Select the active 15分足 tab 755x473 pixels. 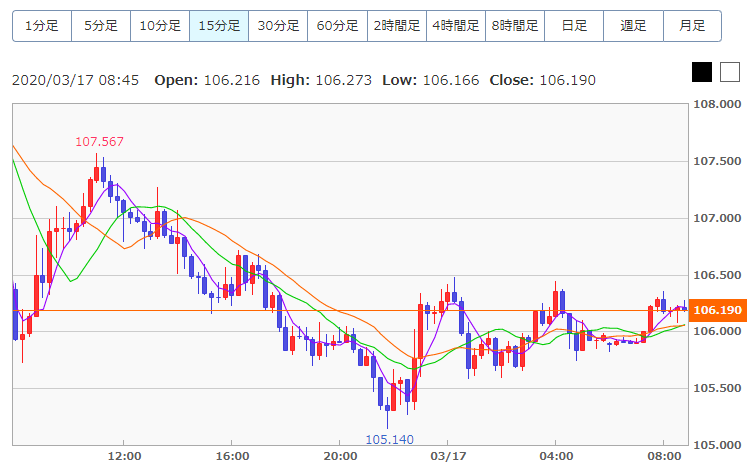[x=219, y=26]
